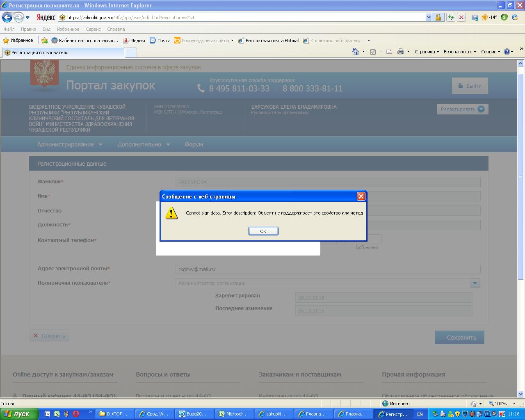This screenshot has width=525, height=420.
Task: Open the Home page icon
Action: 356,52
